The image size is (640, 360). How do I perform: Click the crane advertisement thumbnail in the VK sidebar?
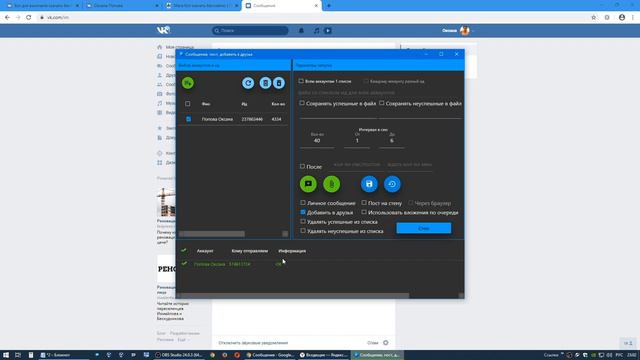tap(167, 202)
